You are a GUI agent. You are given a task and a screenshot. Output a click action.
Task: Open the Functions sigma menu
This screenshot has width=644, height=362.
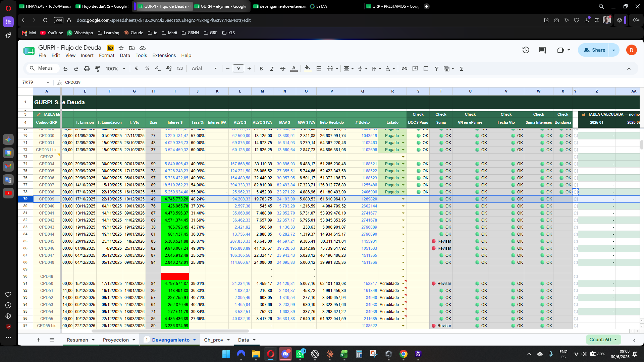[x=462, y=68]
